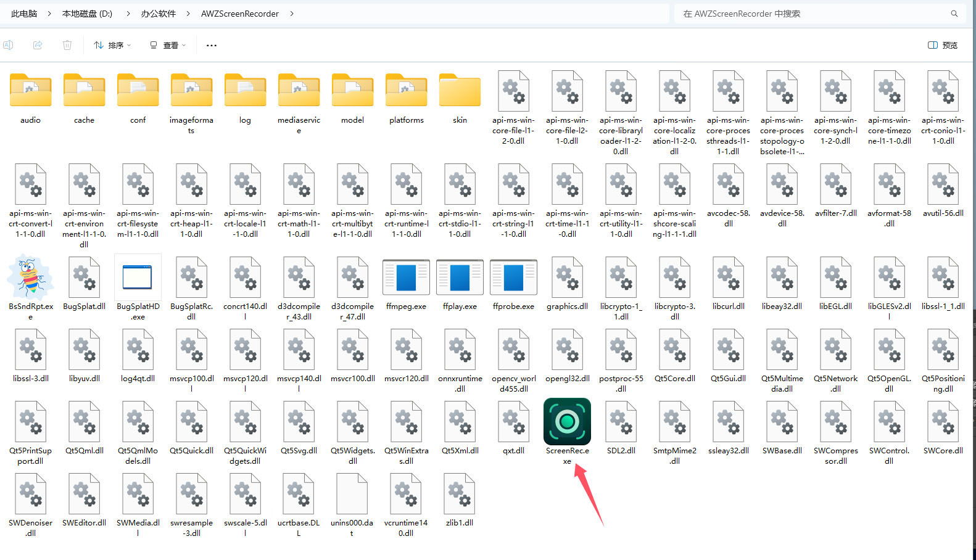
Task: Expand chevron after 本地磁盘 (D:) breadcrumb
Action: (128, 14)
